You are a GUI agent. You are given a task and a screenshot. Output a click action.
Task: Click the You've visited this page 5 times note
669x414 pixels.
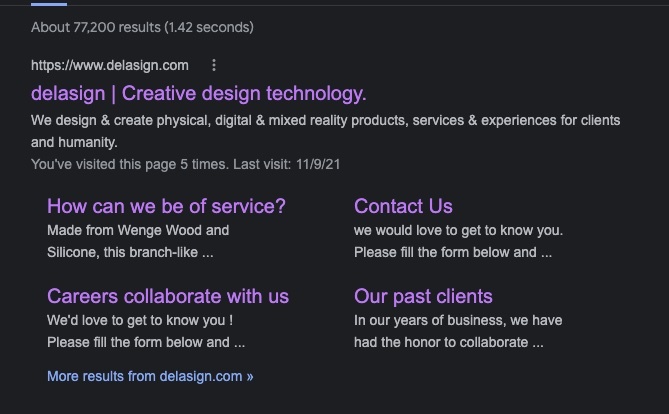[130, 164]
